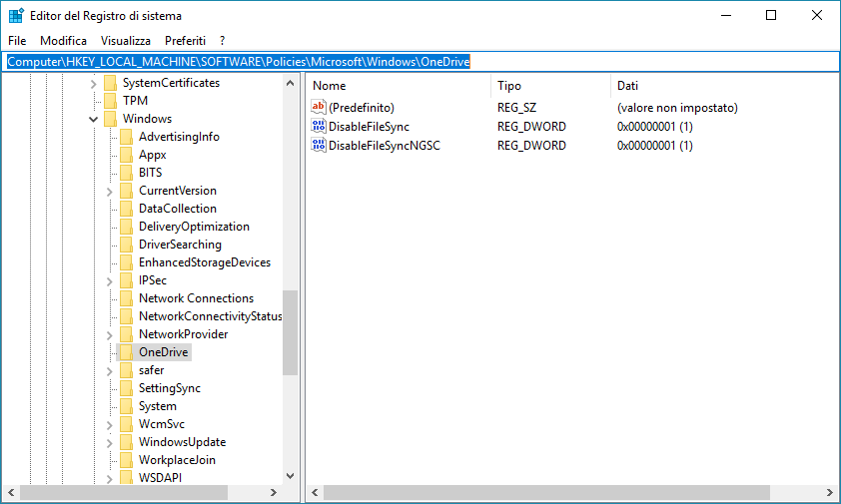
Task: Click the SystemCertificates folder icon
Action: pos(111,83)
